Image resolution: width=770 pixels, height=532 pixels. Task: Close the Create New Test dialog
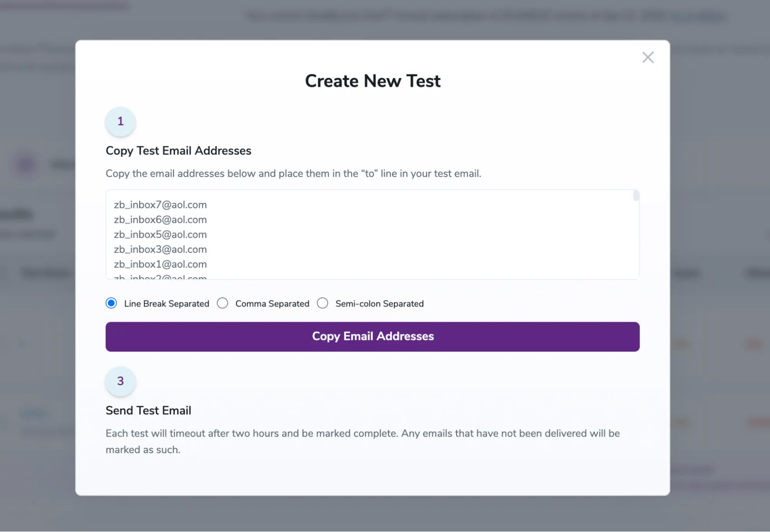coord(648,57)
